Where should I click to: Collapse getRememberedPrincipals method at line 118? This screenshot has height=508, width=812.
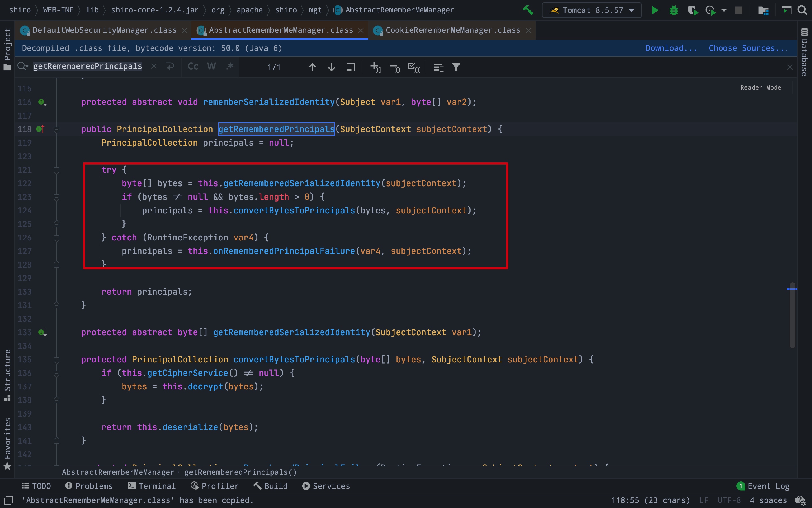point(57,129)
